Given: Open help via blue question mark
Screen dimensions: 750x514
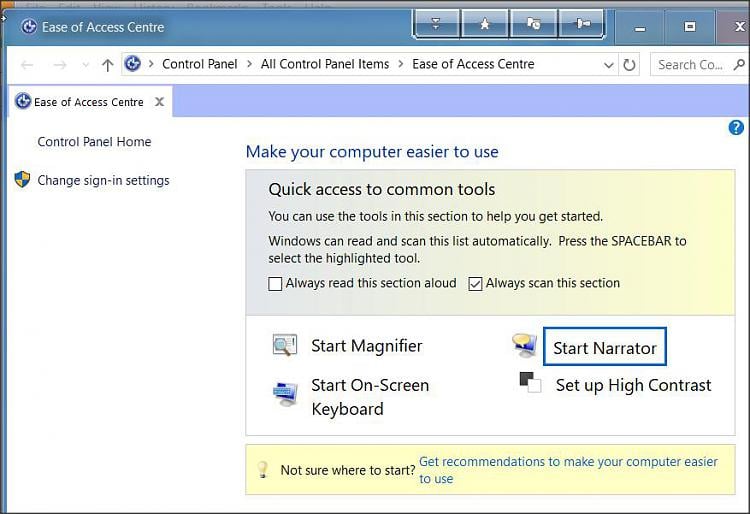Looking at the screenshot, I should click(736, 128).
